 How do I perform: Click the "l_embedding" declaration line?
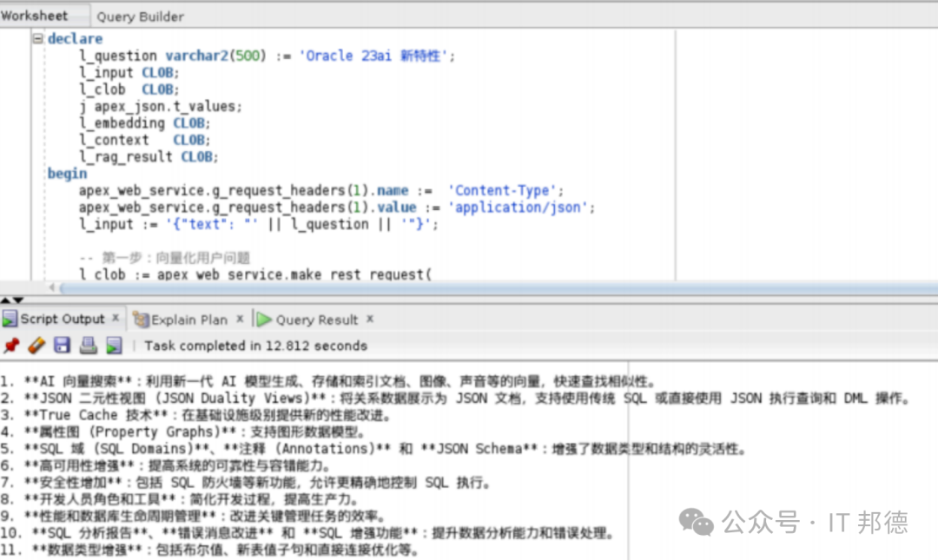144,123
